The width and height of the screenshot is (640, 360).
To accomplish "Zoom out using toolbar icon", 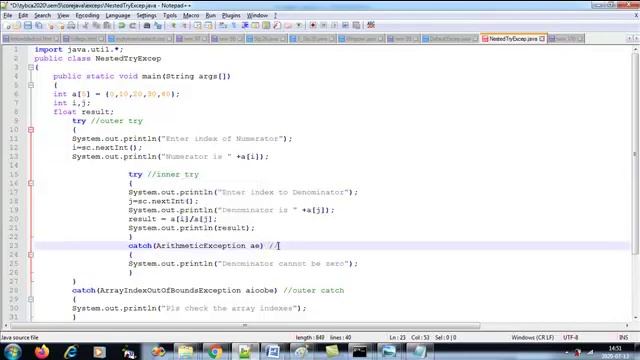I will coord(184,25).
